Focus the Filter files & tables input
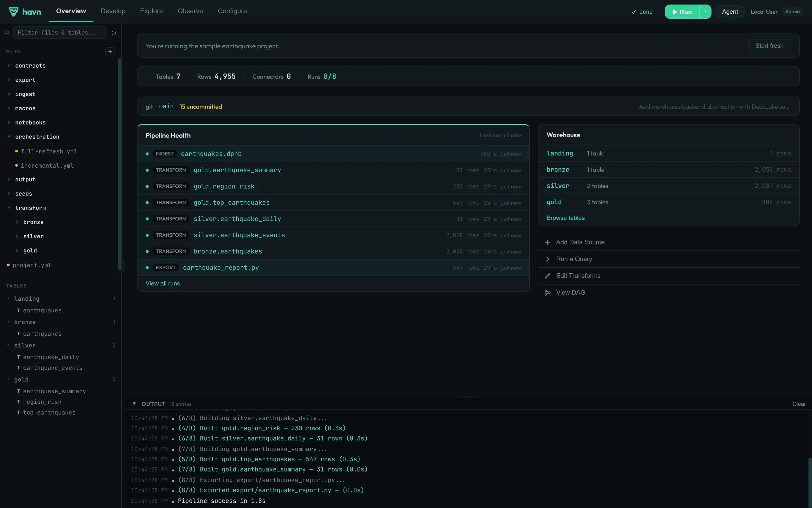 coord(60,33)
